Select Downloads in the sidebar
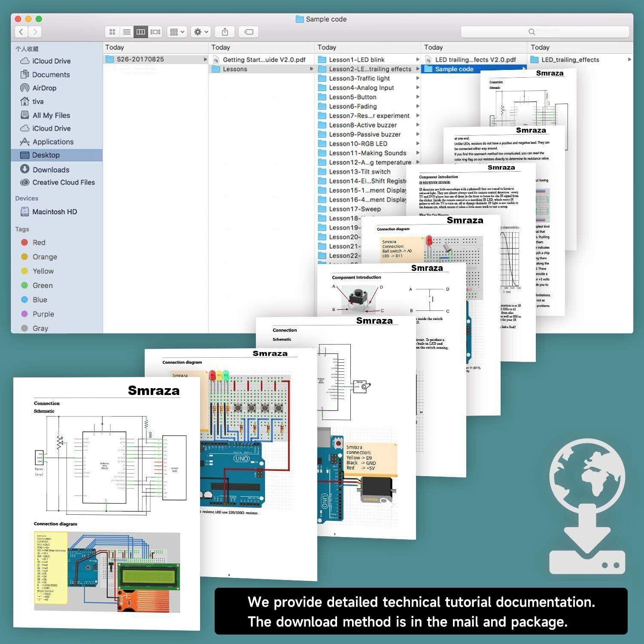Screen dimensions: 644x644 pos(51,170)
